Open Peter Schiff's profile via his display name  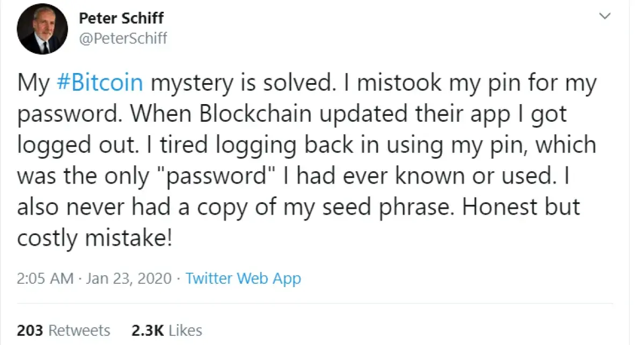(x=121, y=18)
